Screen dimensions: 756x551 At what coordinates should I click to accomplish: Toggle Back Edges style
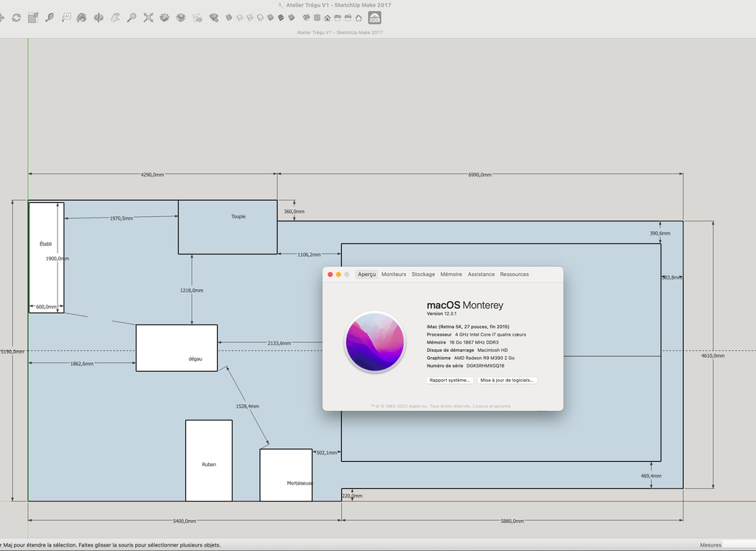(240, 18)
